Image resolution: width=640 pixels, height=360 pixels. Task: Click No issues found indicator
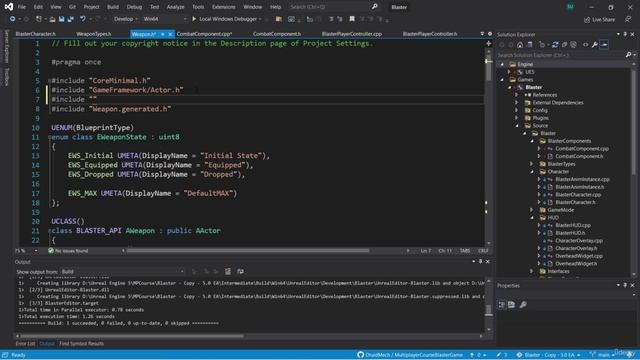(x=68, y=251)
